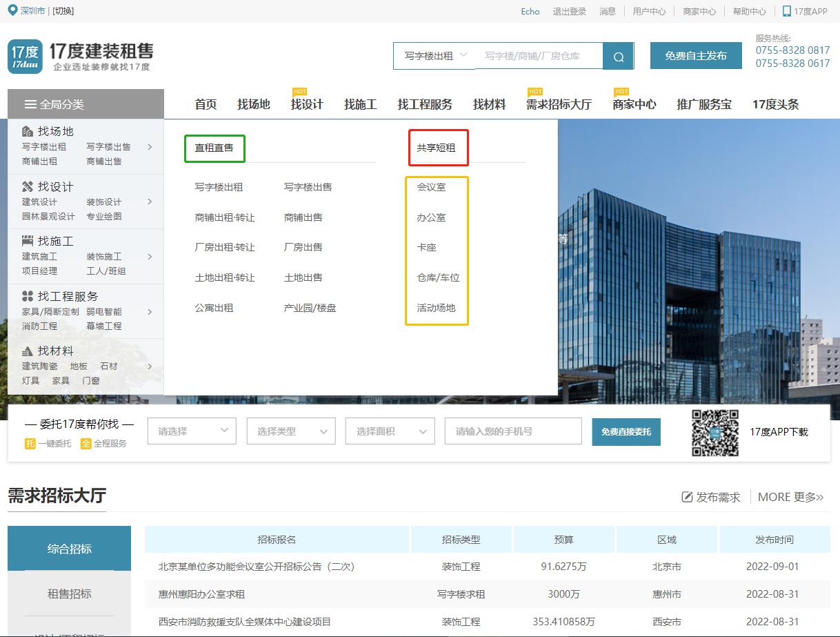This screenshot has height=637, width=840.
Task: Click the 免费自主发布 button
Action: pos(695,55)
